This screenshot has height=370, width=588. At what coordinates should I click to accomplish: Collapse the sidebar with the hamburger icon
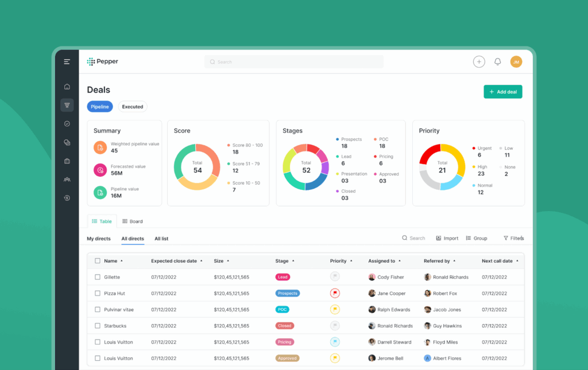(x=67, y=61)
